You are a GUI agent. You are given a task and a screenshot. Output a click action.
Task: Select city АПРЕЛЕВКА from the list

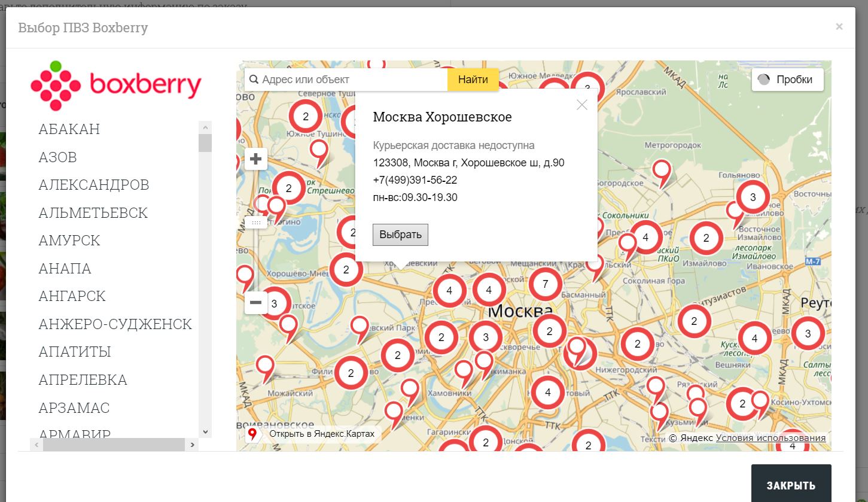(83, 380)
